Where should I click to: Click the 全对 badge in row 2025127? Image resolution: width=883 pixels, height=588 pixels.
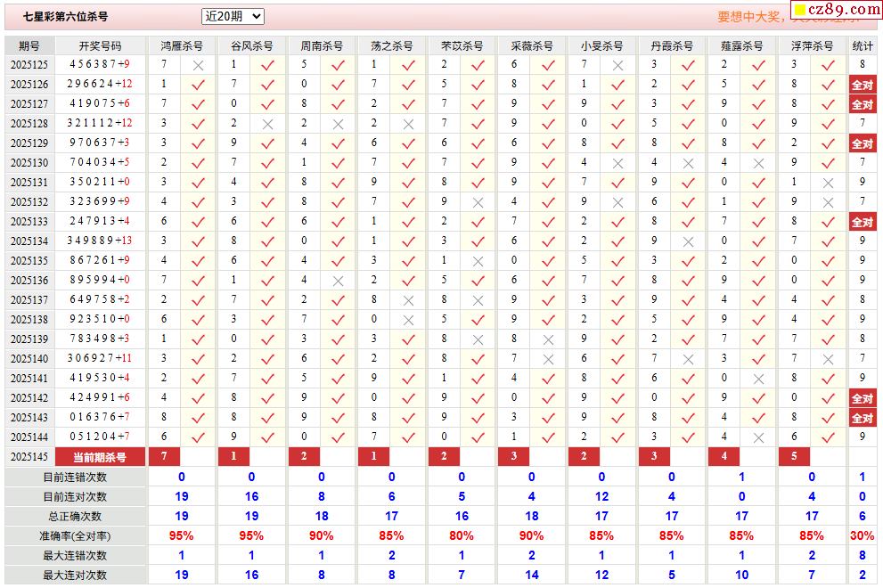(863, 104)
